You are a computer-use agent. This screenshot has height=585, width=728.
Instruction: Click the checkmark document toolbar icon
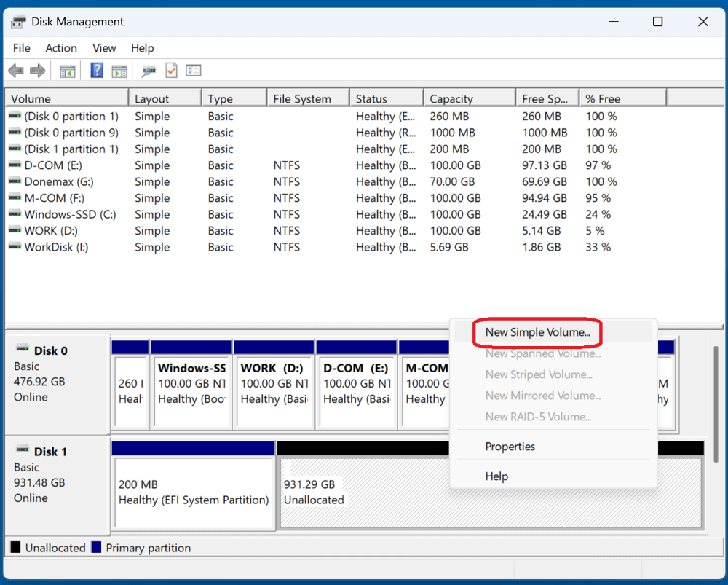172,70
